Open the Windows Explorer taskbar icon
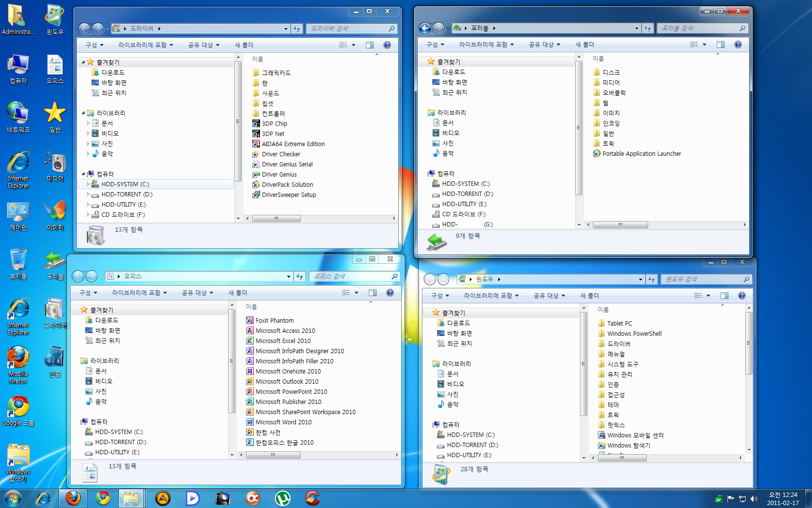This screenshot has height=508, width=812. pos(131,498)
